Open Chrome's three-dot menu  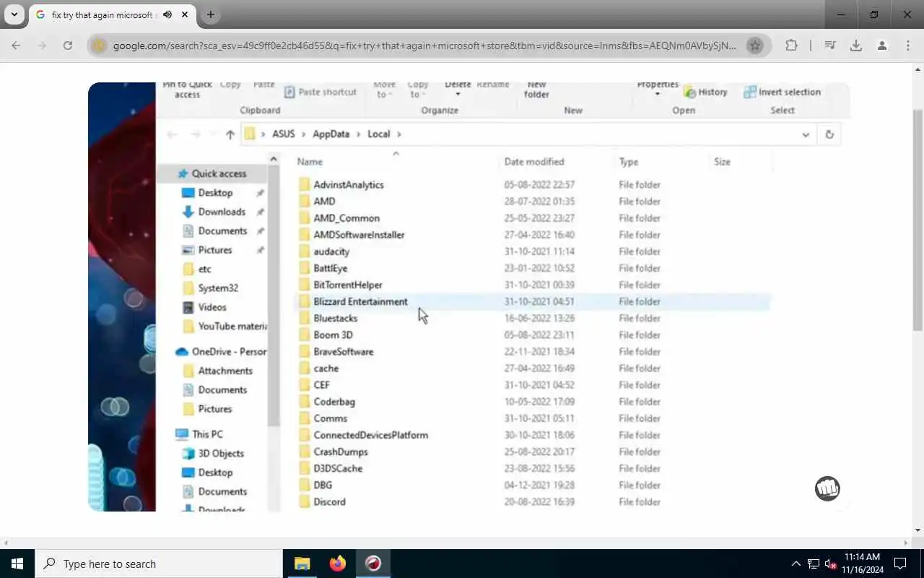908,46
